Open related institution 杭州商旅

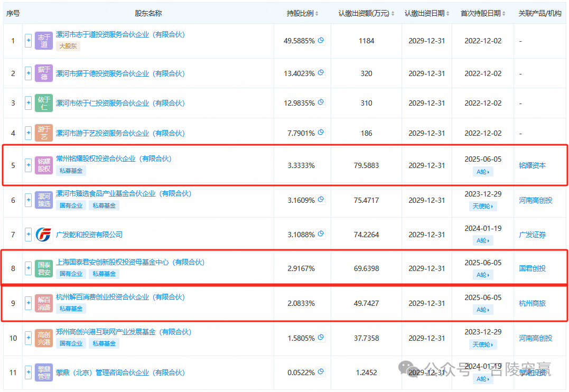click(x=533, y=303)
